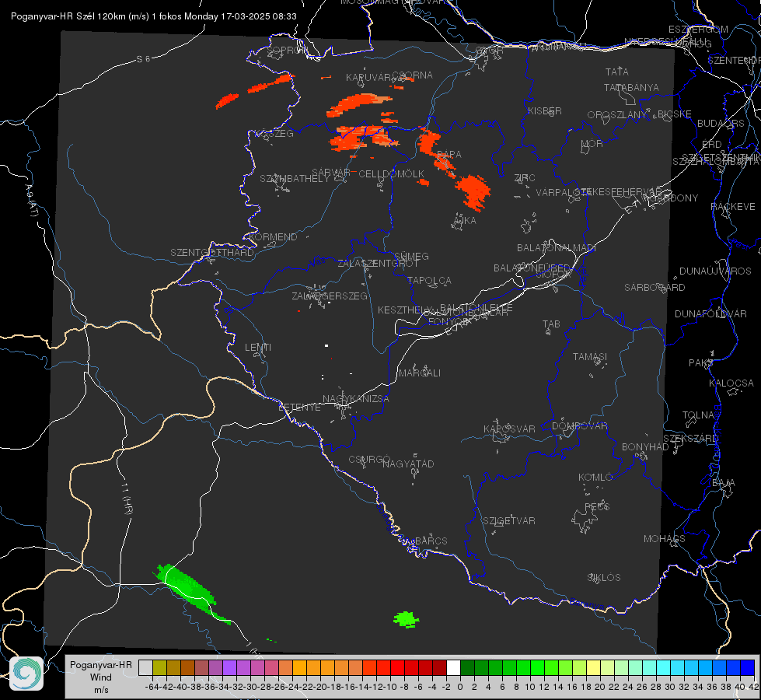Pick the cyan swatch between 28 and 30
761x700 pixels.
pyautogui.click(x=664, y=667)
